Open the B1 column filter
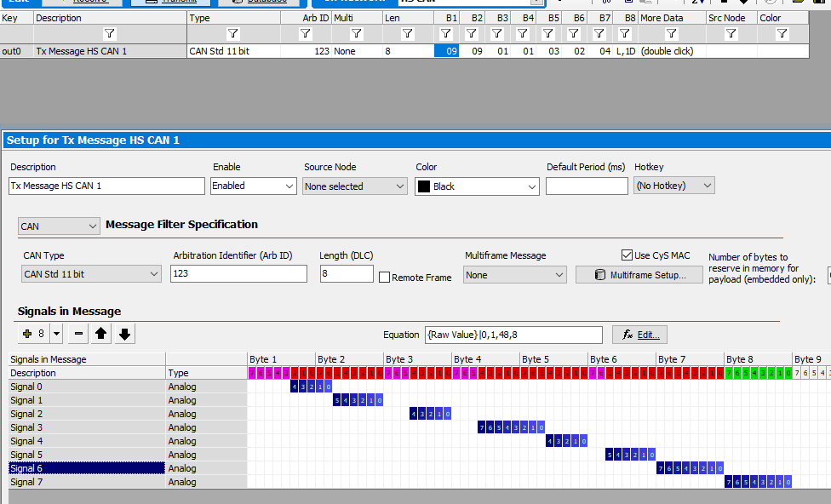831x504 pixels. (x=446, y=34)
